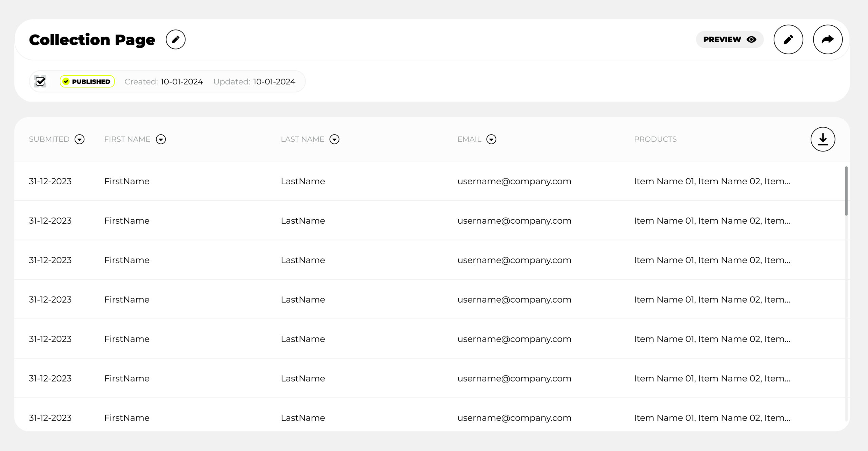Screen dimensions: 868x451
Task: Toggle the checkbox next to the Published status
Action: tap(40, 81)
